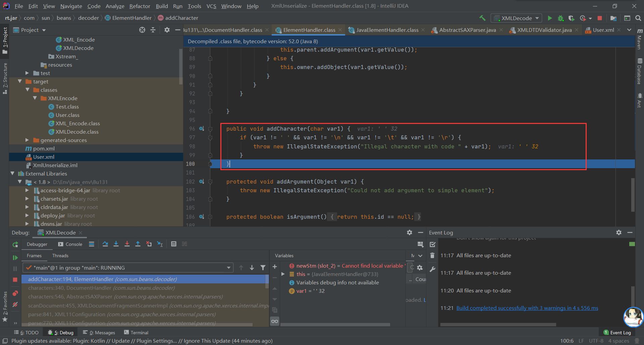Expand the generated-sources folder
Screen dimensions: 644x345
[27, 140]
